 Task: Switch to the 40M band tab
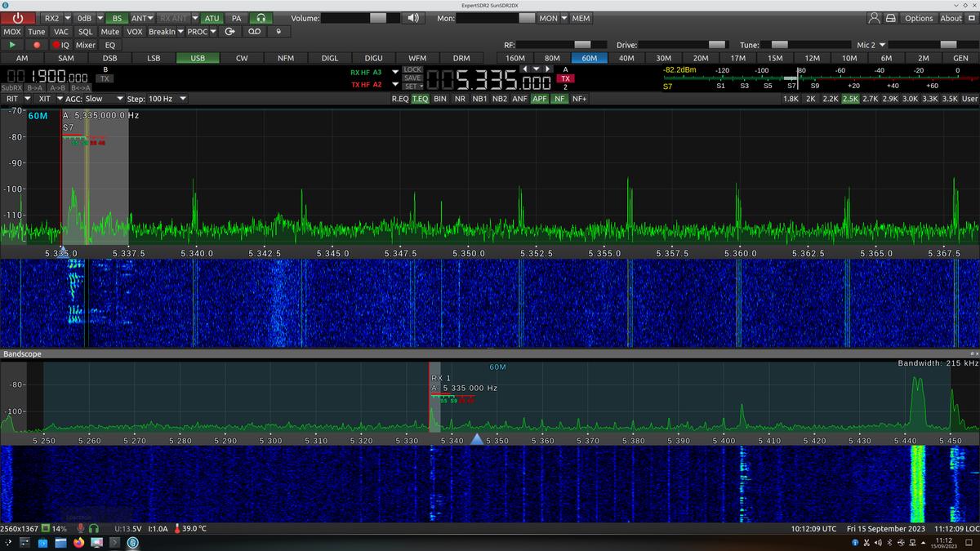(x=626, y=58)
